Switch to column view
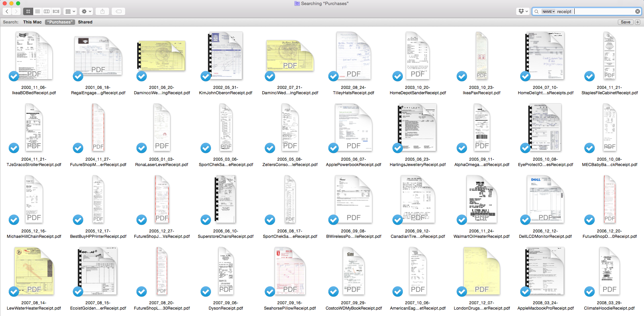644x316 pixels. point(47,11)
